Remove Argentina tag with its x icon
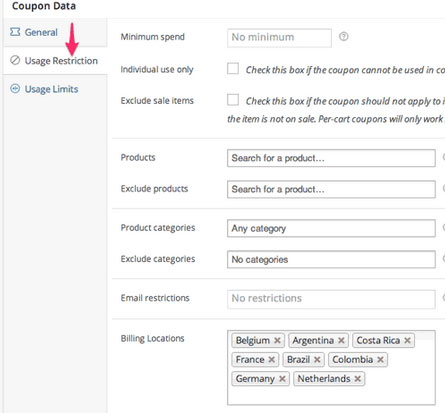This screenshot has height=413, width=445. 341,340
